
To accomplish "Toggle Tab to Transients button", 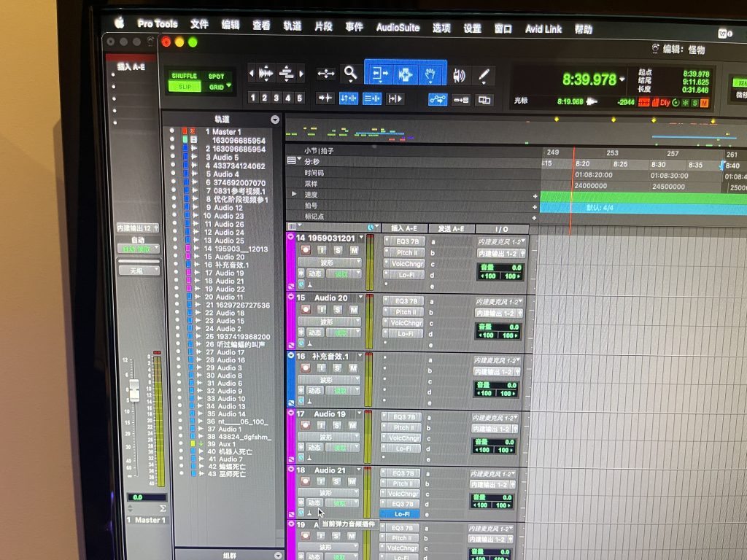I will point(325,98).
